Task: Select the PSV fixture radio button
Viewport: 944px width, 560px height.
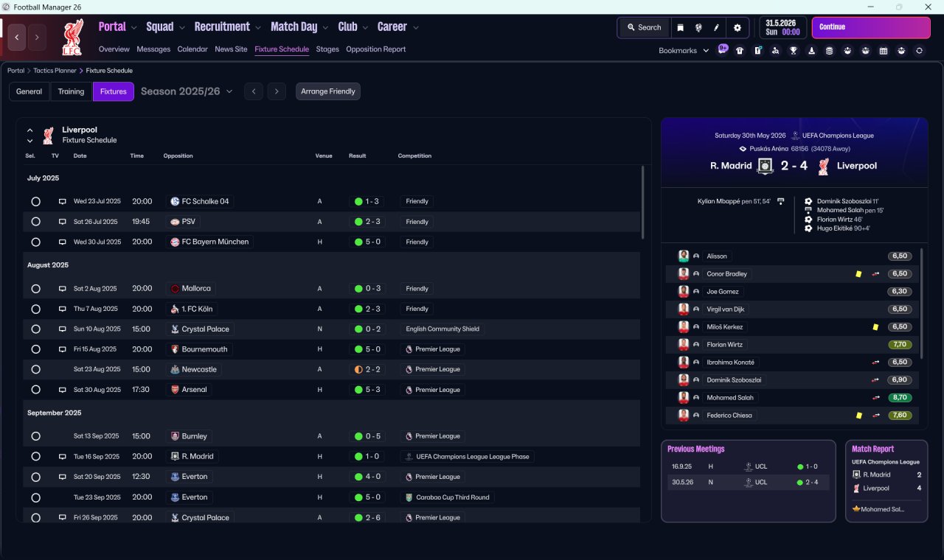Action: point(35,222)
